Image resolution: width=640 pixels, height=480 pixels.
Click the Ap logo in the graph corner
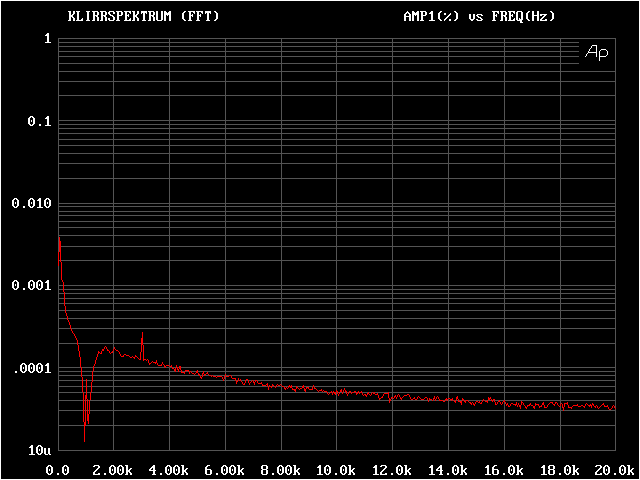(x=595, y=52)
